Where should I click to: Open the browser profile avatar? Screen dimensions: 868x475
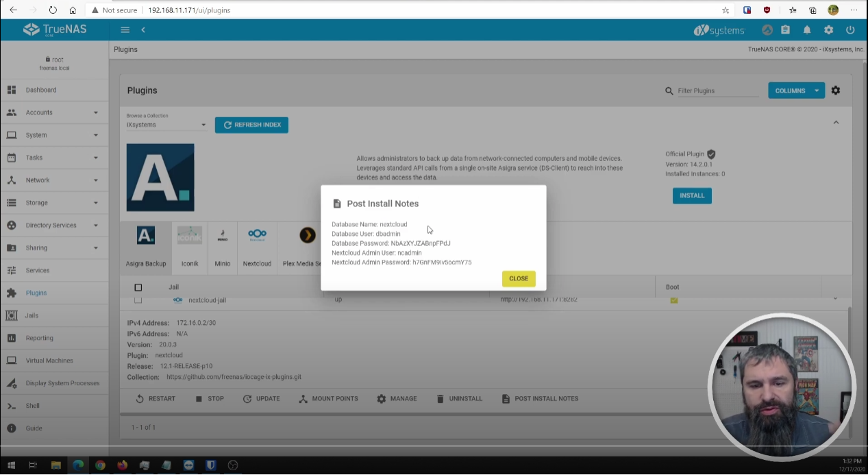click(x=833, y=10)
